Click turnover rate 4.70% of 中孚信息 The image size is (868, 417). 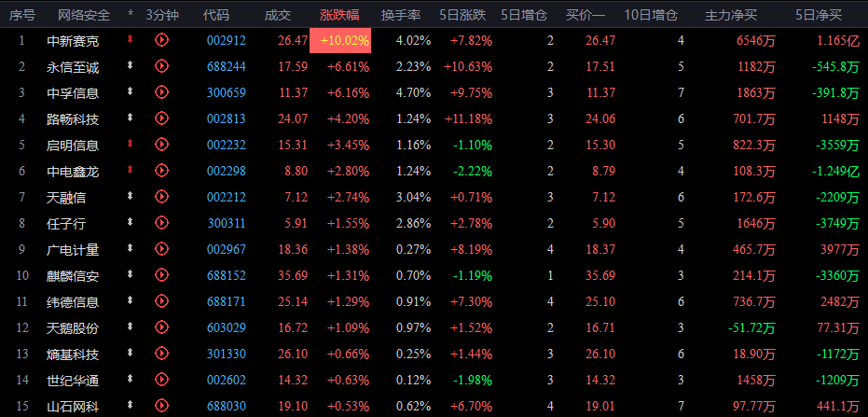pos(413,92)
